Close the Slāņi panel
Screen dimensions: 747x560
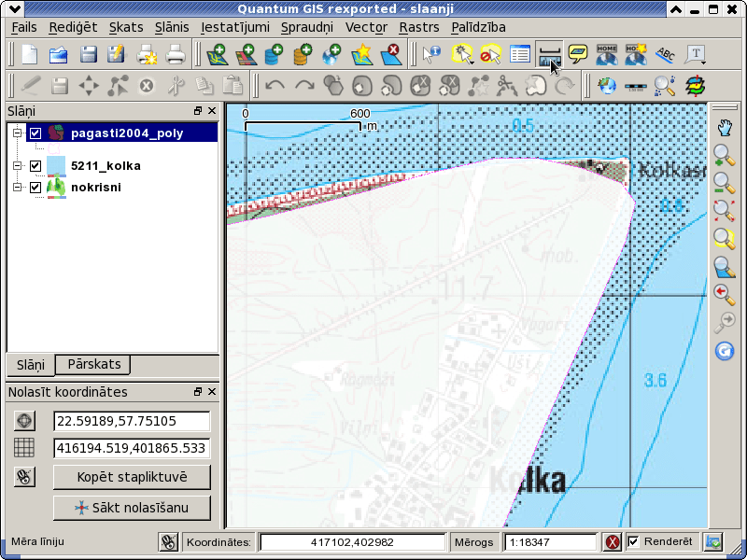212,111
